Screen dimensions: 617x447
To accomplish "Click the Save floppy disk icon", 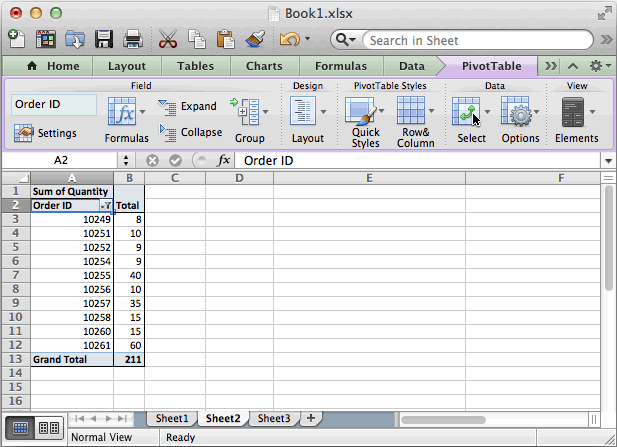I will click(104, 40).
